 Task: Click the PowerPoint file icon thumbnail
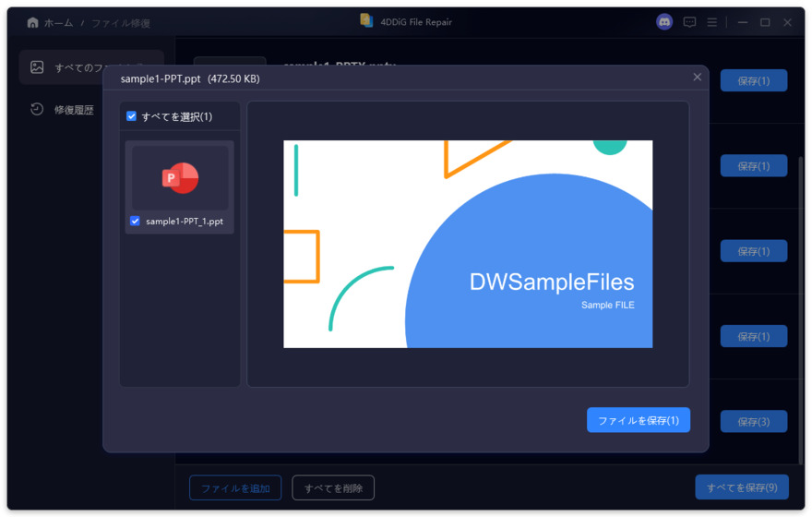tap(180, 177)
